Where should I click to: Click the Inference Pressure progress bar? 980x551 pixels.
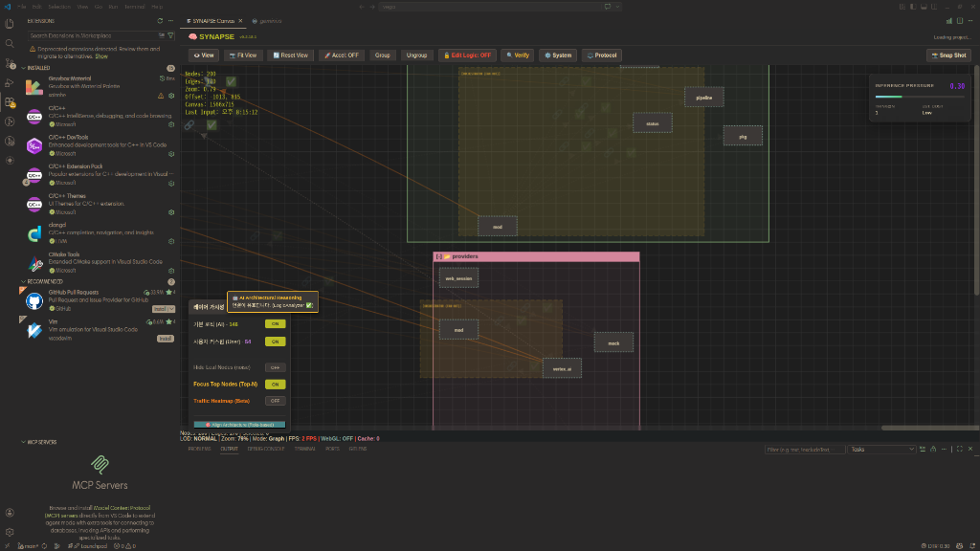[920, 97]
